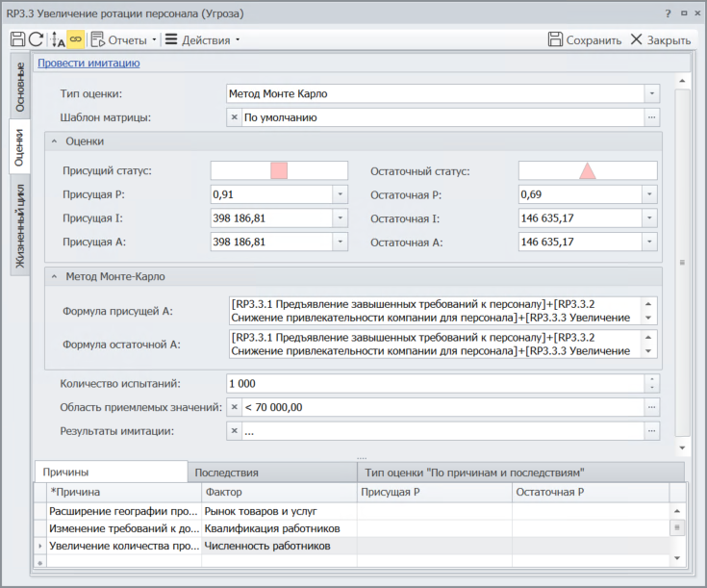The width and height of the screenshot is (707, 588).
Task: Open the Тип оценки dropdown
Action: 651,93
